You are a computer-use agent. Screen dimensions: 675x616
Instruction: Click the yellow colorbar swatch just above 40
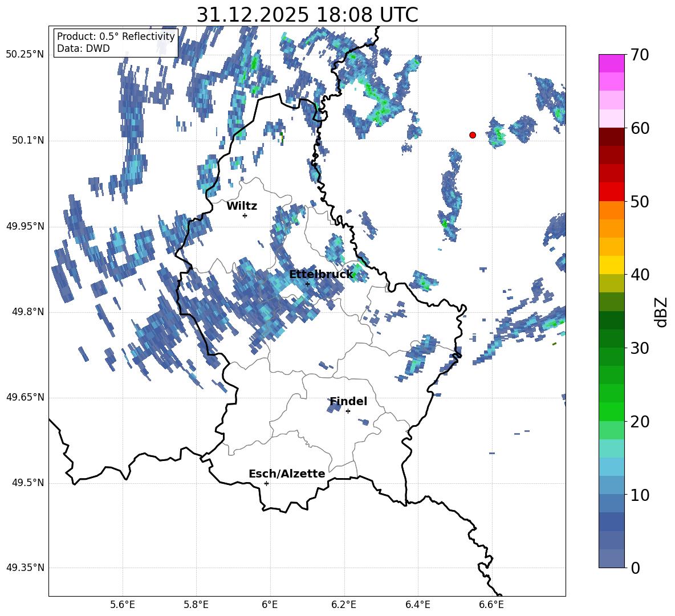[611, 266]
